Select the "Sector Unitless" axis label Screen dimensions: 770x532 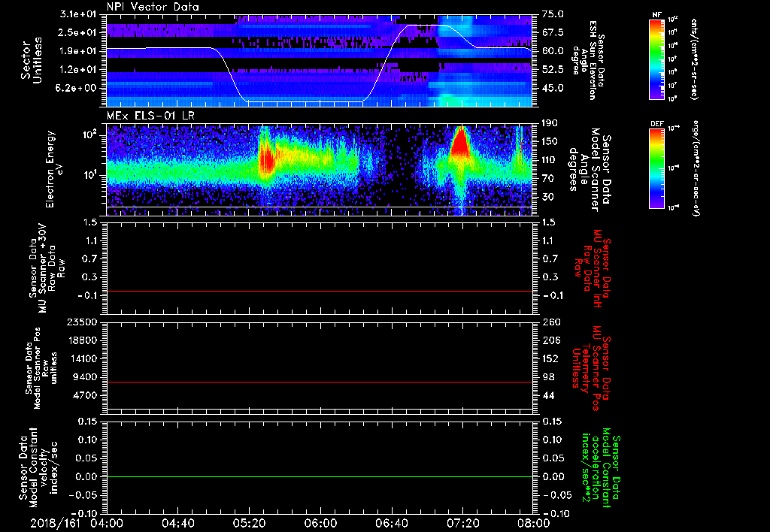(32, 60)
